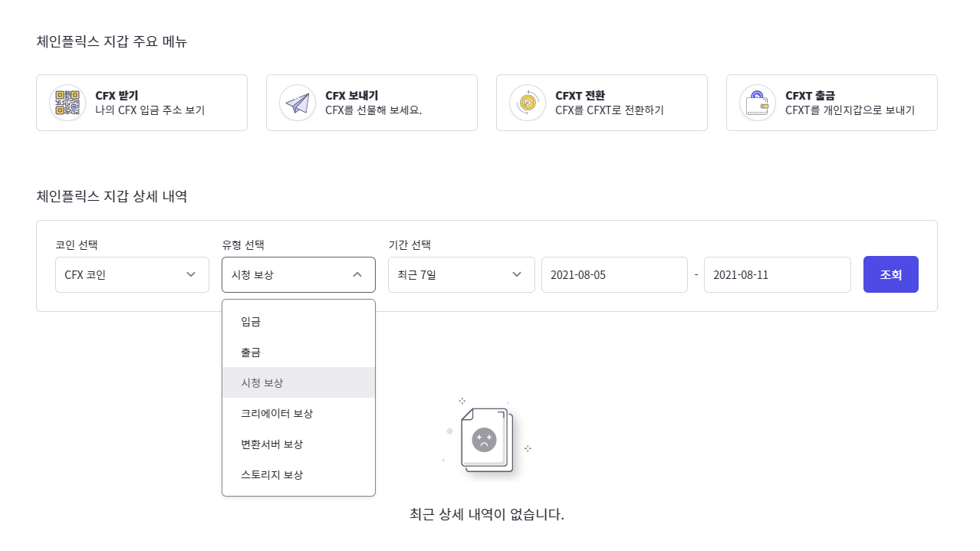Open the CFX 보내기 menu card

click(372, 103)
